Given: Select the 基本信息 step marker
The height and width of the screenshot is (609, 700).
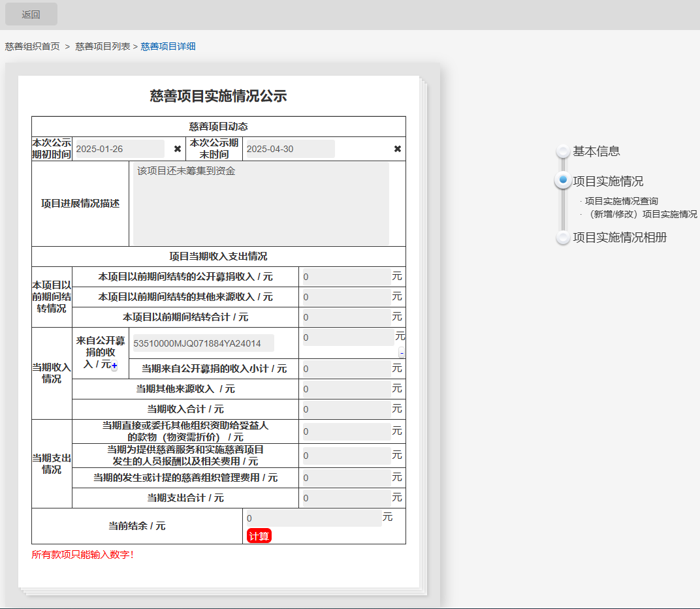Looking at the screenshot, I should [x=563, y=151].
